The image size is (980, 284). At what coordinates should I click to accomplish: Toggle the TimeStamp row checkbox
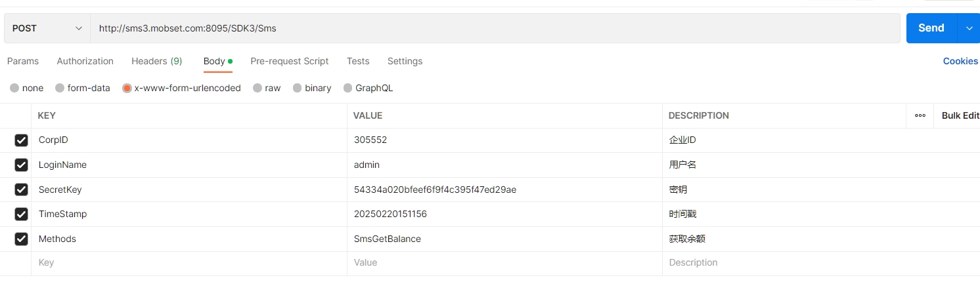point(22,214)
